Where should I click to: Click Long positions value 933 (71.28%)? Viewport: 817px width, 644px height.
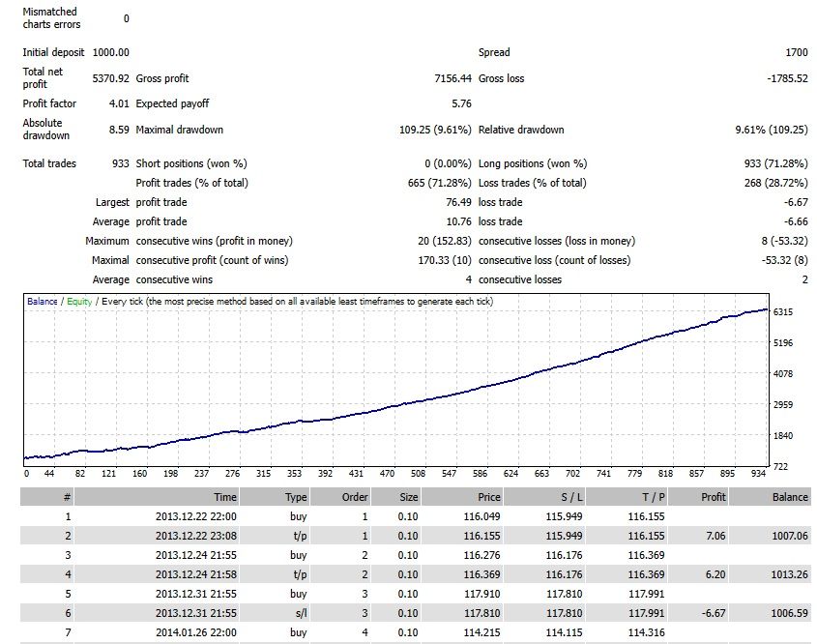pyautogui.click(x=775, y=163)
